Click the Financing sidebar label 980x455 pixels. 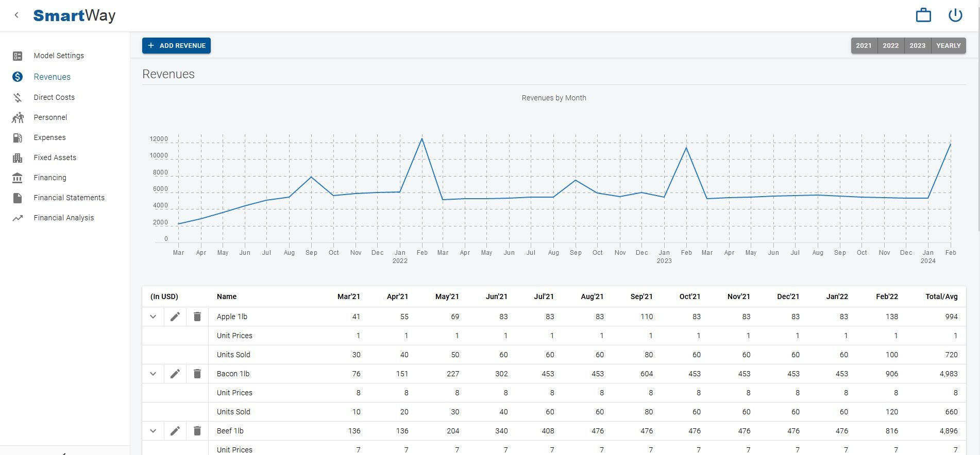click(x=50, y=178)
